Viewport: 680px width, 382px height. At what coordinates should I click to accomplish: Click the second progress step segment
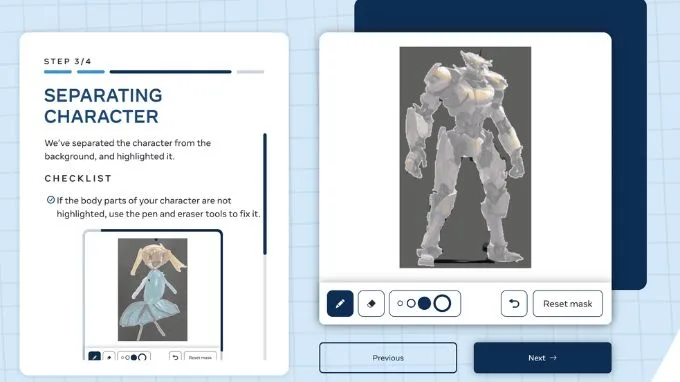click(x=91, y=72)
